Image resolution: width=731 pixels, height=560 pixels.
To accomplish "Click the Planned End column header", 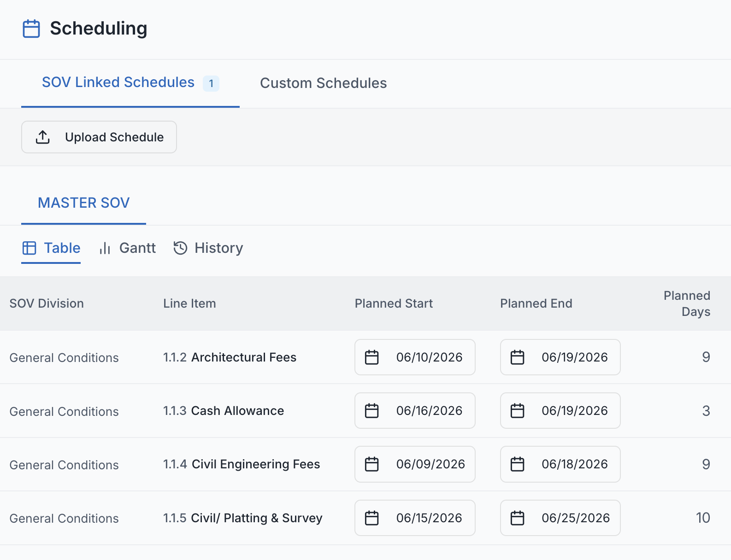I will pyautogui.click(x=536, y=303).
